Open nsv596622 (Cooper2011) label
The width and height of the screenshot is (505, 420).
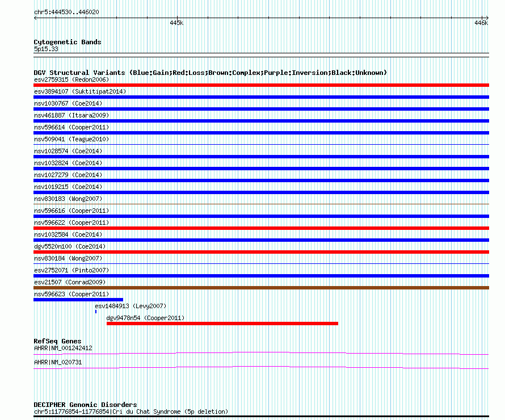[x=71, y=222]
